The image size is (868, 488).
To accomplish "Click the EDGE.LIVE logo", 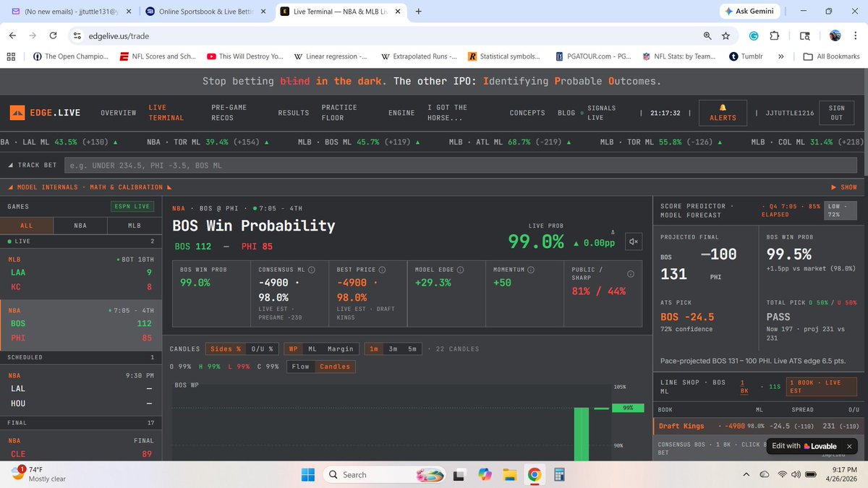I will [x=46, y=113].
